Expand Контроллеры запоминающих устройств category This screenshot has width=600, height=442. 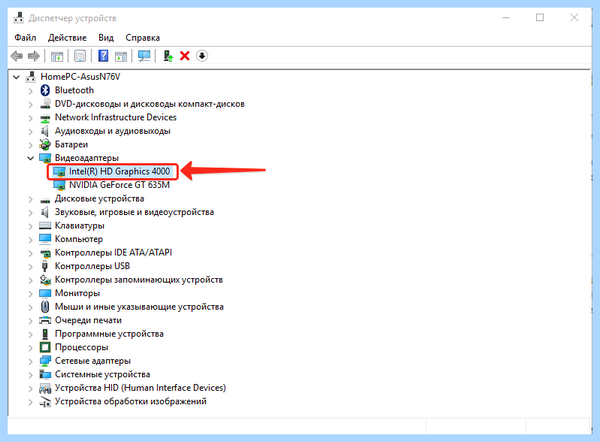coord(30,280)
